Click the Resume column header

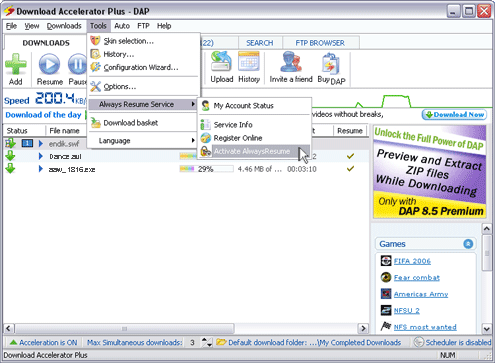(350, 131)
